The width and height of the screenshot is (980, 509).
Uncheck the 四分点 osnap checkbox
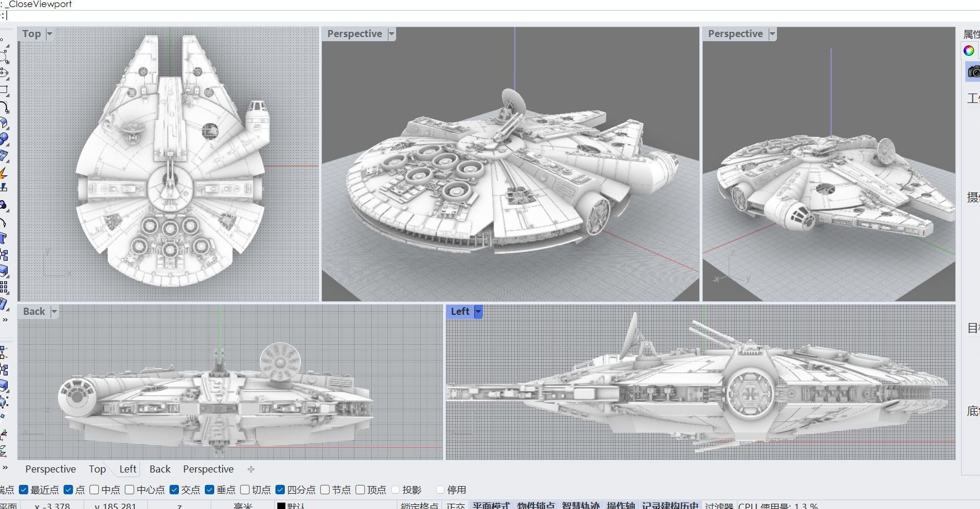[280, 490]
